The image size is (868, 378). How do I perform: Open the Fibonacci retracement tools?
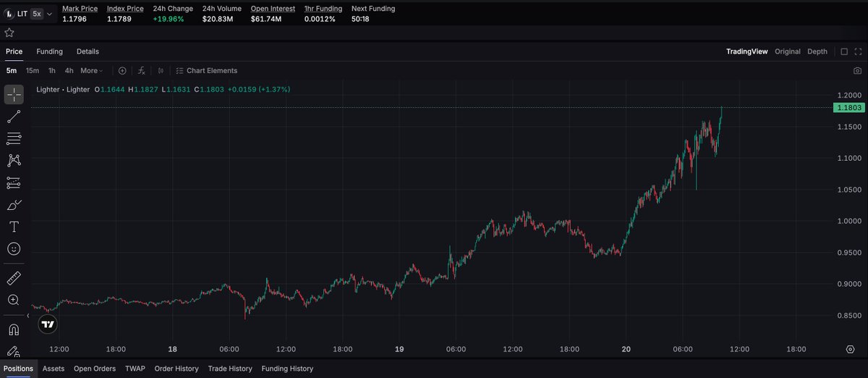click(14, 138)
